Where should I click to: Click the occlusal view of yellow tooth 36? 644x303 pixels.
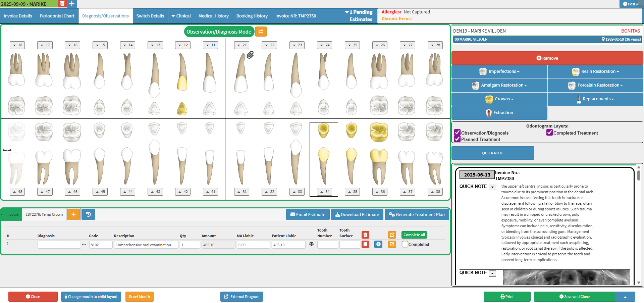[379, 132]
